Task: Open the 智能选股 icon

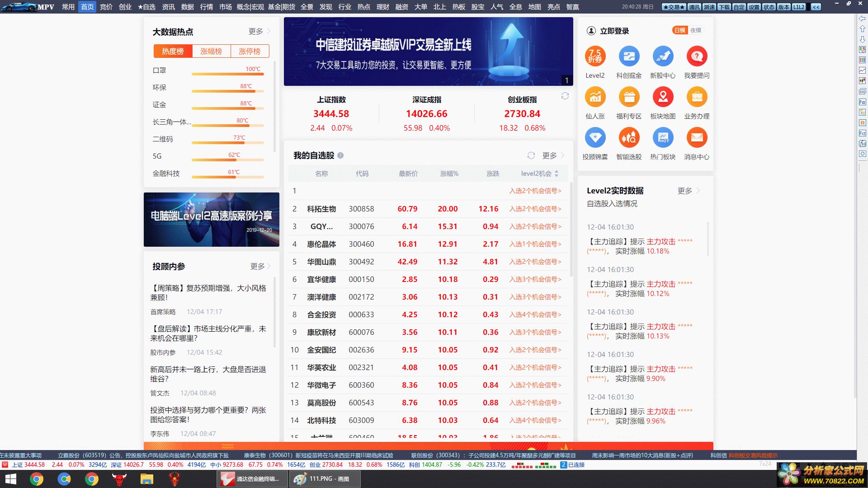Action: click(629, 138)
